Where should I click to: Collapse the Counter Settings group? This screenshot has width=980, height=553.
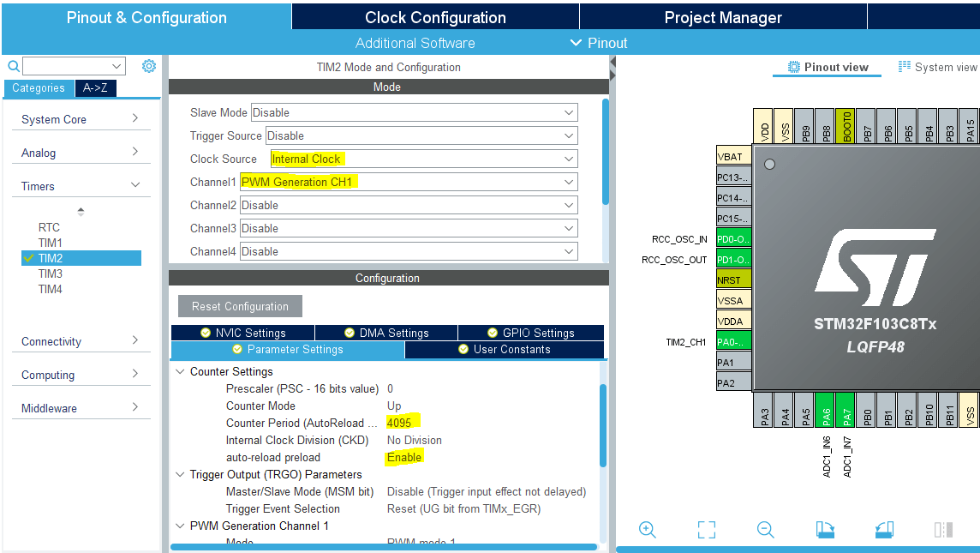(x=180, y=371)
